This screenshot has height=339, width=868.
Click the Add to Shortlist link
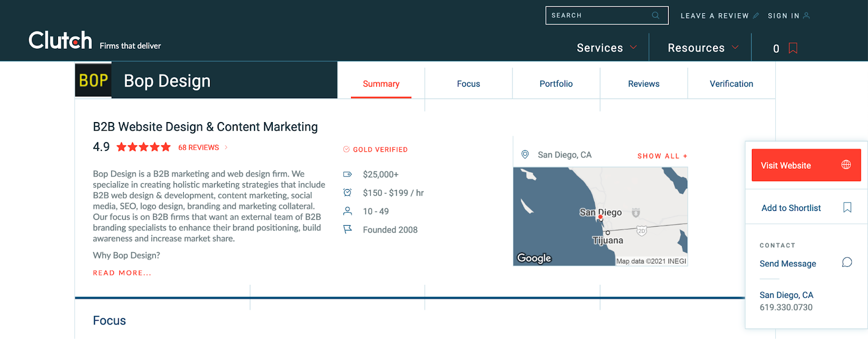(791, 208)
